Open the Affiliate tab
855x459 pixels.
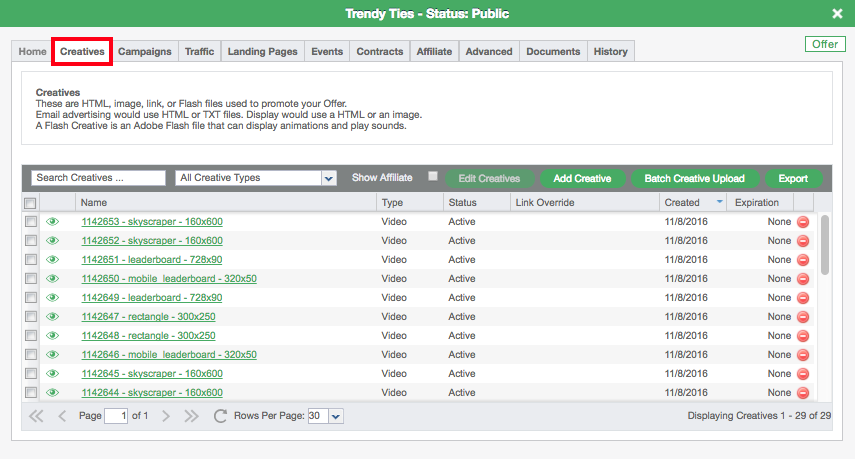434,51
